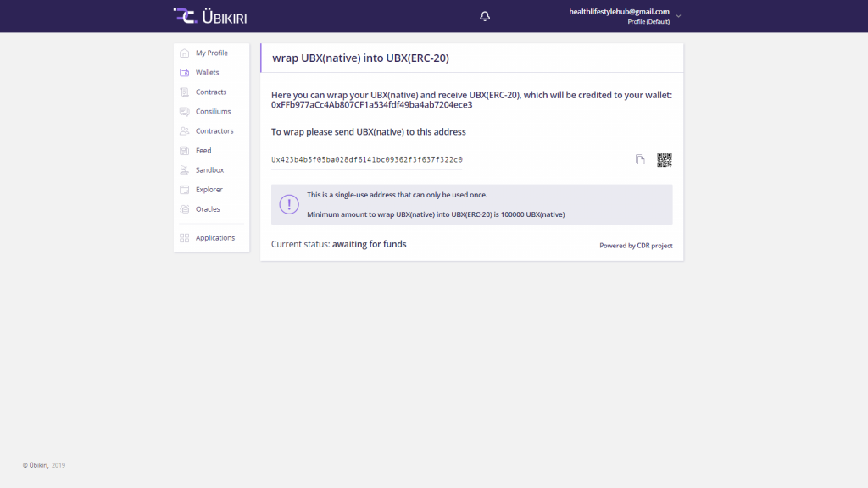Viewport: 868px width, 488px height.
Task: Open the Feed section
Action: point(203,151)
